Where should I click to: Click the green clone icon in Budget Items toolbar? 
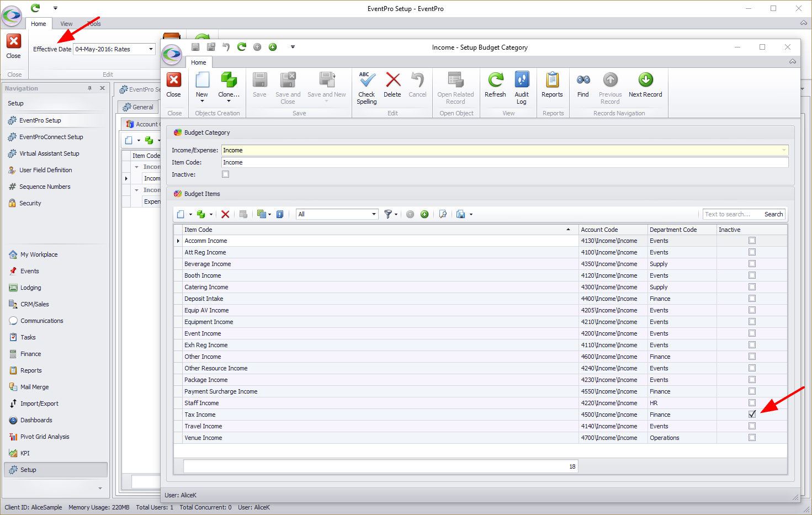click(201, 214)
